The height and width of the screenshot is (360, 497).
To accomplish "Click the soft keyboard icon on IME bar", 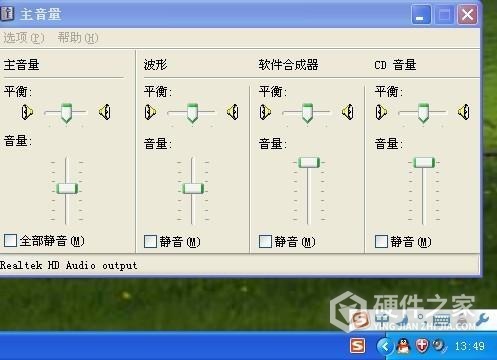I will tap(442, 320).
